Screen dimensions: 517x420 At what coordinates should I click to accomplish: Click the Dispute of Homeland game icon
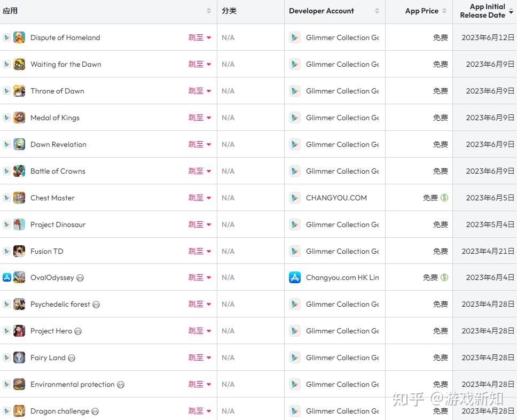pyautogui.click(x=19, y=37)
